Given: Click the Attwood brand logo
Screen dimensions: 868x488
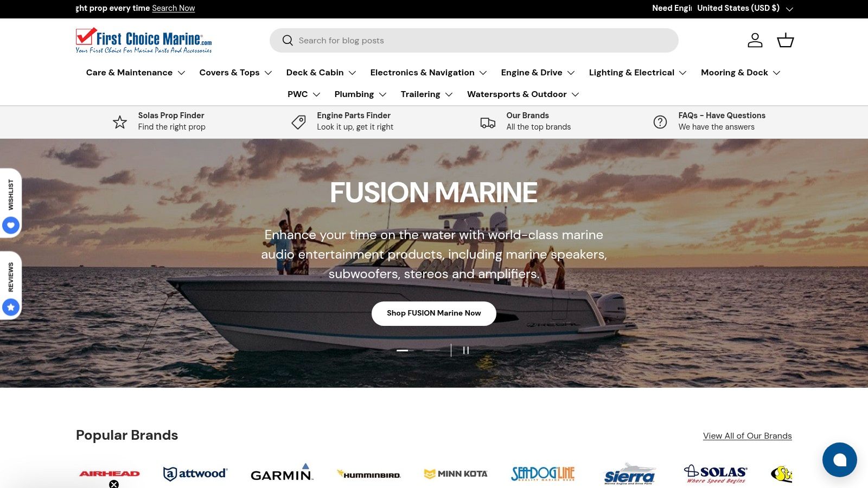Looking at the screenshot, I should click(195, 473).
